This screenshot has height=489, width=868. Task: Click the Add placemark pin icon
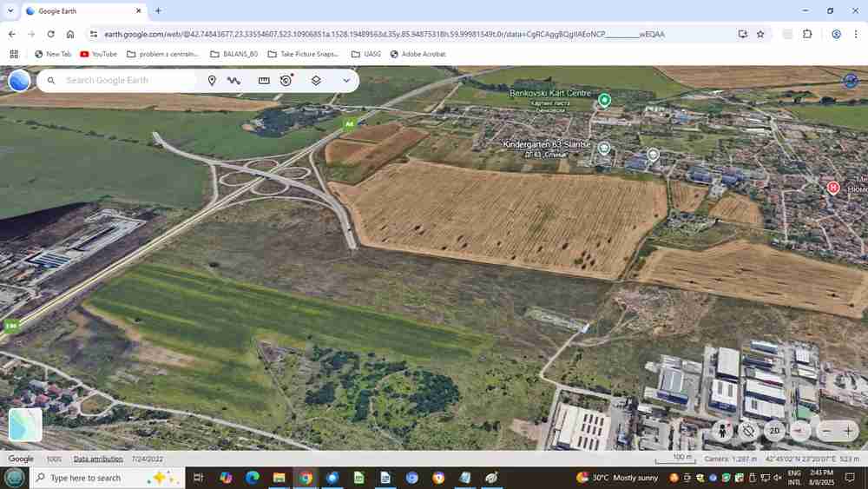coord(212,81)
